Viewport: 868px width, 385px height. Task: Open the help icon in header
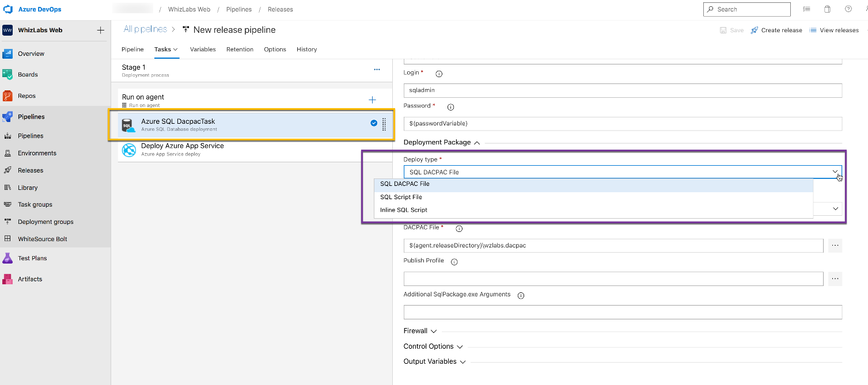pyautogui.click(x=848, y=9)
